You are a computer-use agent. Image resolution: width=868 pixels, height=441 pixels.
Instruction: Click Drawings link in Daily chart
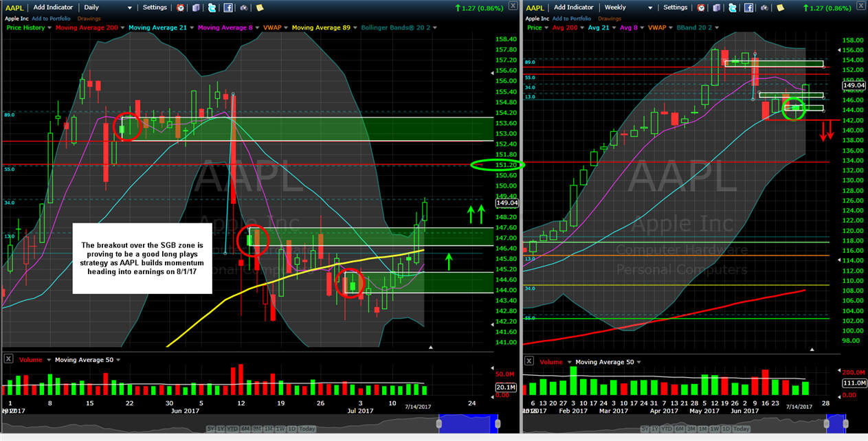coord(89,19)
